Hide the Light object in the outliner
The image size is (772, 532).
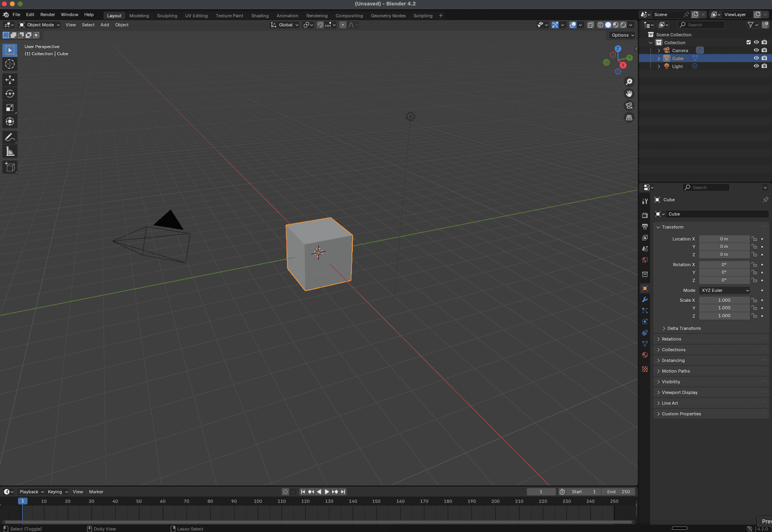coord(756,66)
